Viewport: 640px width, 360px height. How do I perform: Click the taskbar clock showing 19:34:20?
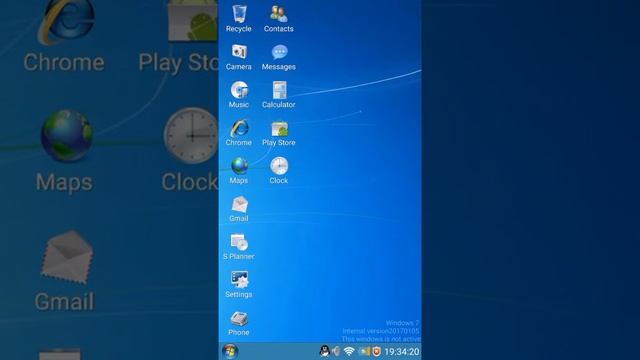(402, 352)
